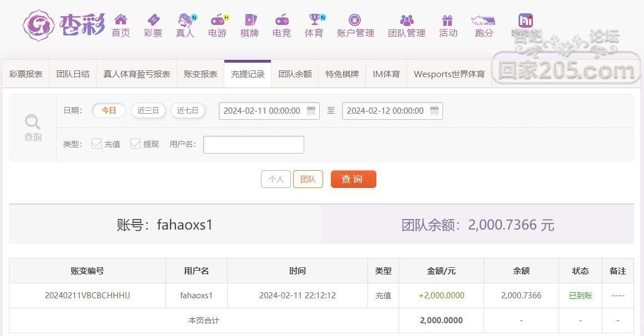Open the 真人 live dealer icon
The width and height of the screenshot is (644, 336).
tap(185, 20)
